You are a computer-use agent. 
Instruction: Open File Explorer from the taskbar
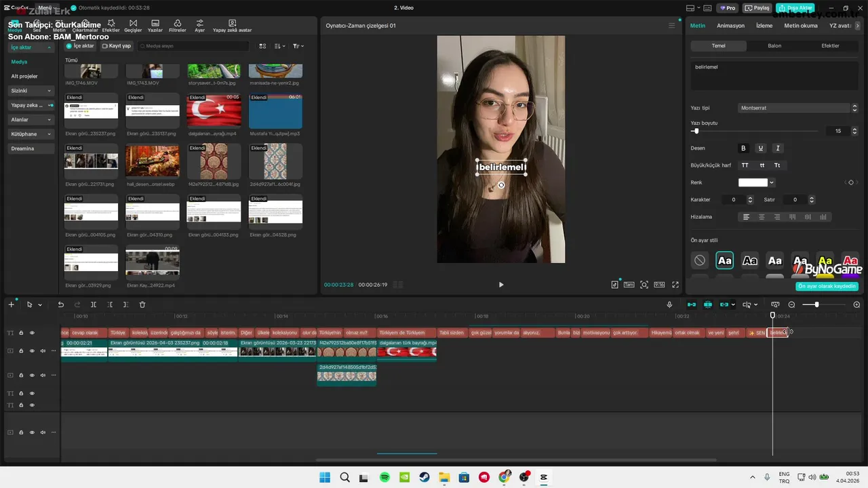444,477
